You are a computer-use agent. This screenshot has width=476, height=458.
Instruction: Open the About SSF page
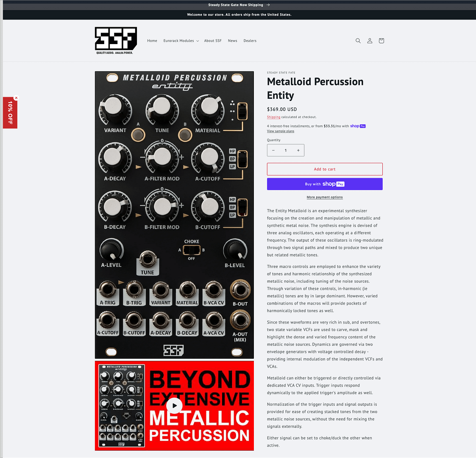[213, 41]
